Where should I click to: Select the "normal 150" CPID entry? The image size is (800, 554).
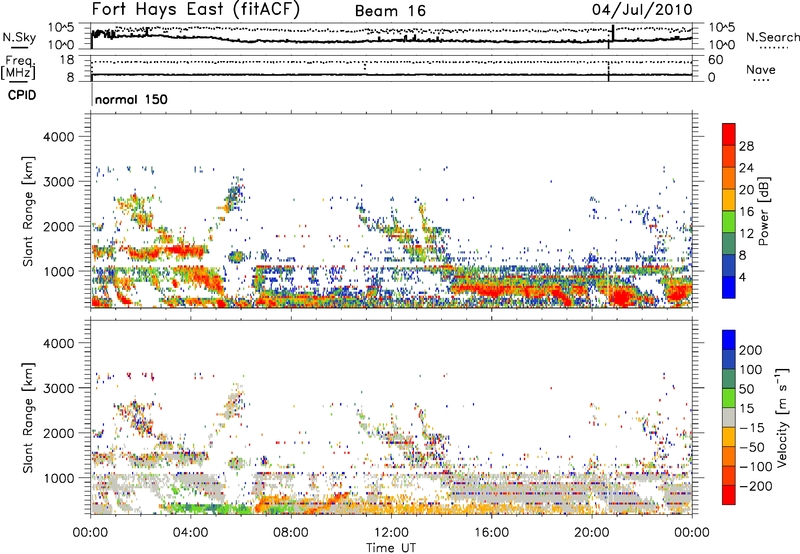click(131, 99)
